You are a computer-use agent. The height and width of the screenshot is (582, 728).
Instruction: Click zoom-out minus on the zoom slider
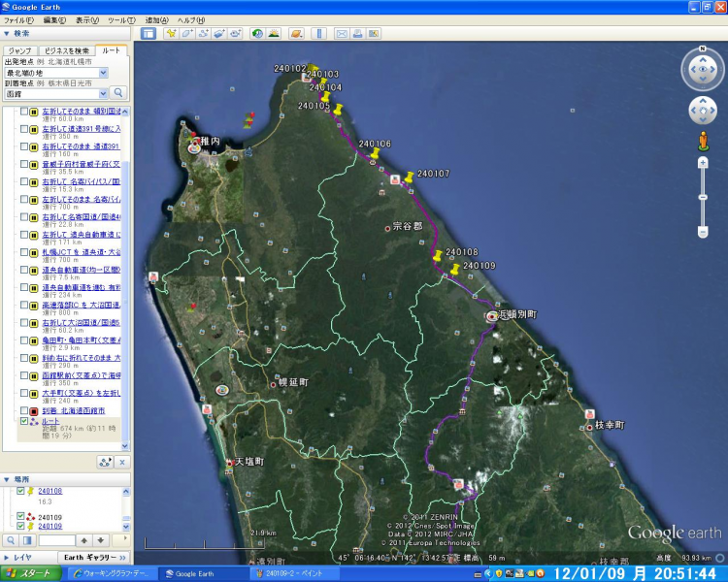703,232
